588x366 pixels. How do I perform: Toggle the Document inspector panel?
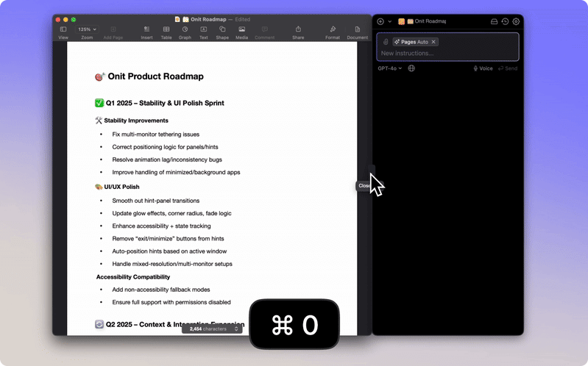point(358,29)
